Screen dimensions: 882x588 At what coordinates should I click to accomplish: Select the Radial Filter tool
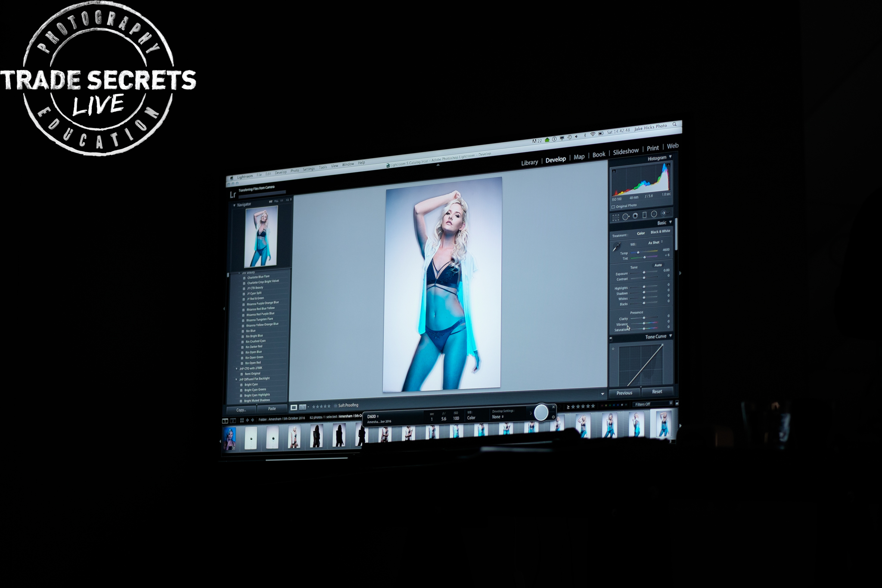point(654,214)
